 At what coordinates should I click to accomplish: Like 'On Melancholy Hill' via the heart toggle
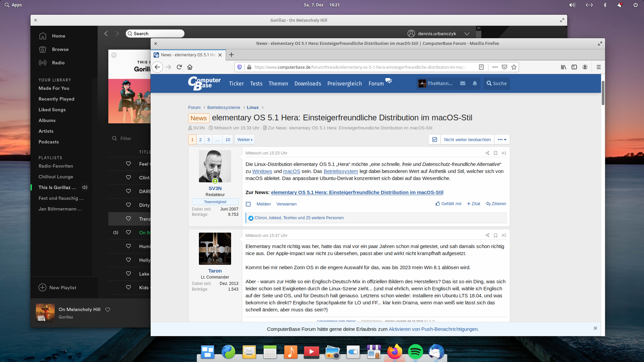108,310
